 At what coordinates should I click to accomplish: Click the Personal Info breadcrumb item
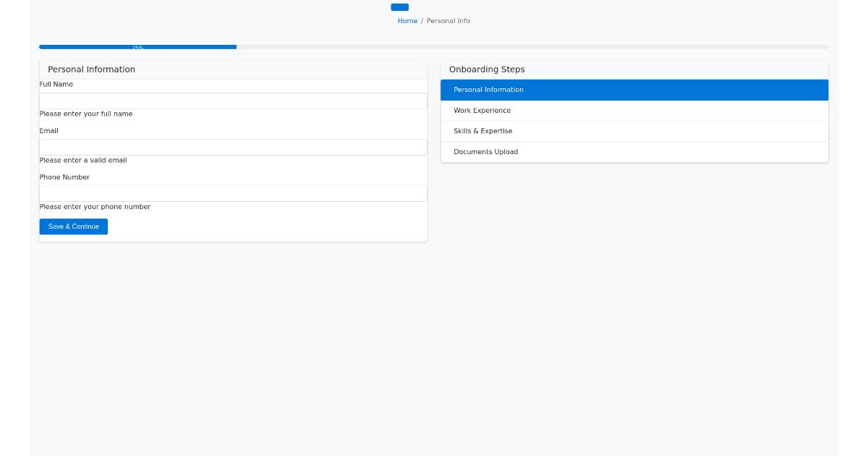[x=448, y=20]
